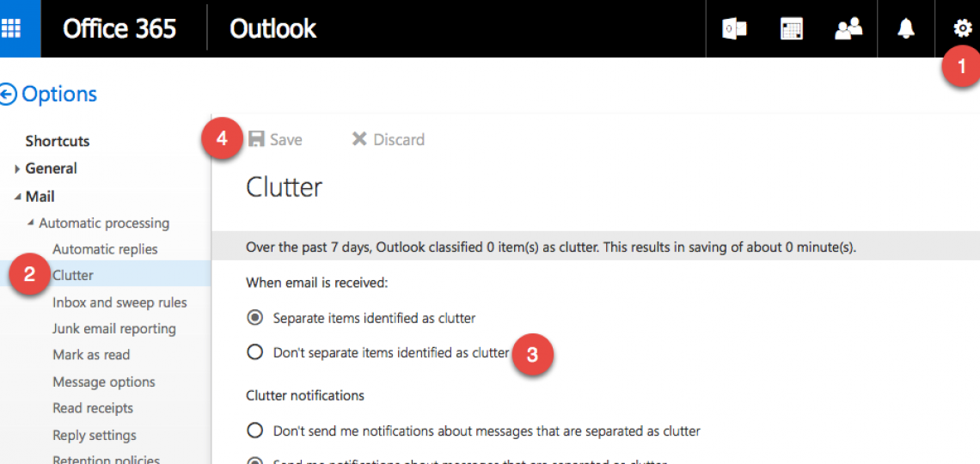Click the Clutter page heading
The height and width of the screenshot is (464, 980).
[285, 186]
